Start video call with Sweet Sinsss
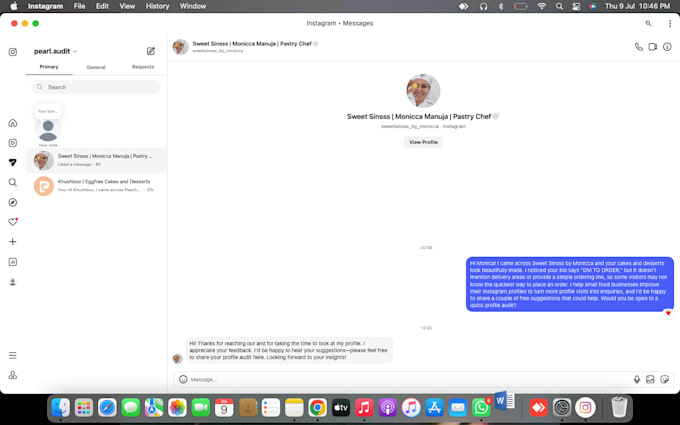The height and width of the screenshot is (425, 680). (x=653, y=47)
